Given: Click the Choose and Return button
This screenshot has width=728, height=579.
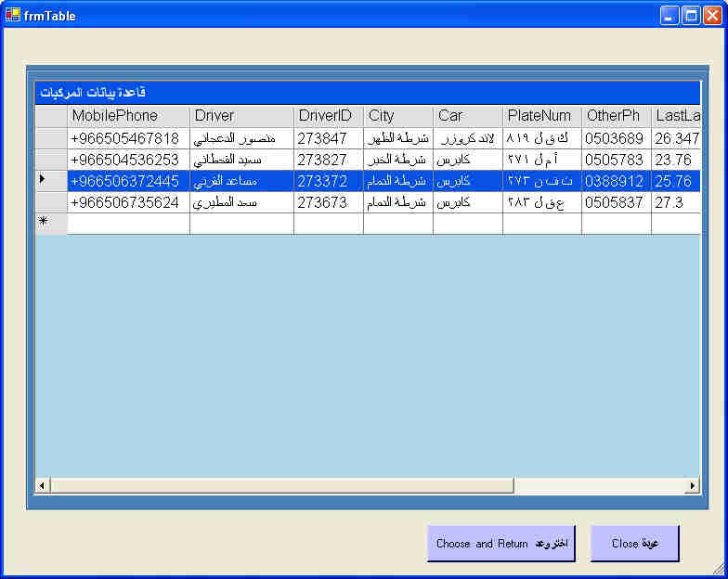Looking at the screenshot, I should click(502, 544).
